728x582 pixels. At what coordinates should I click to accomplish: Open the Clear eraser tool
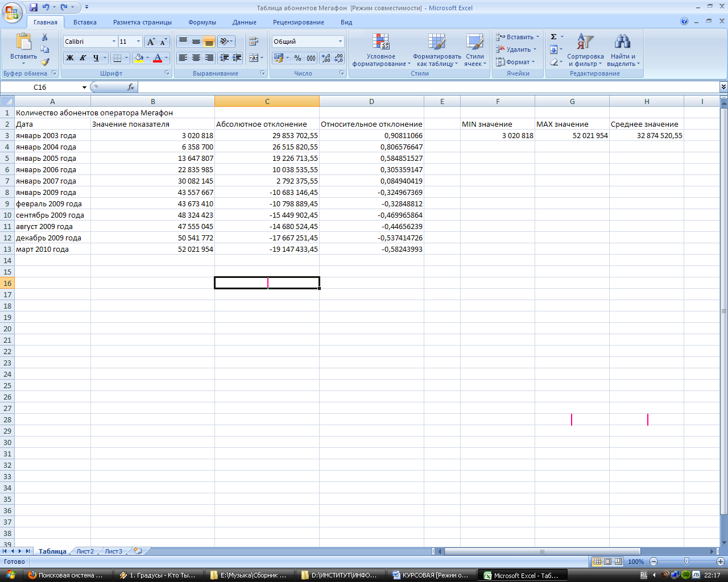coord(553,62)
